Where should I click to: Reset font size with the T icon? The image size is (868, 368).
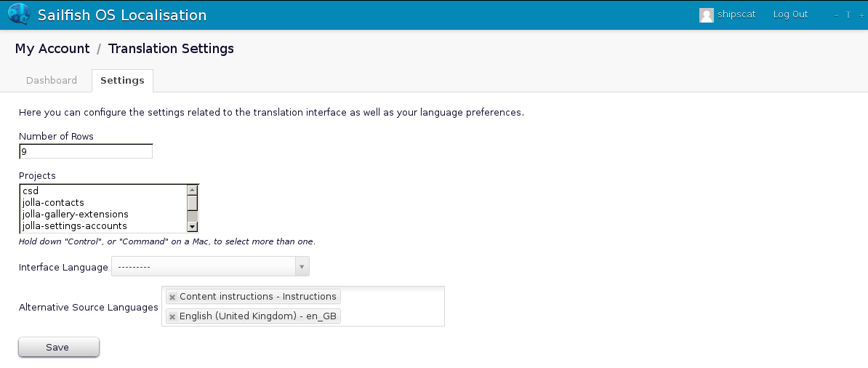point(848,15)
